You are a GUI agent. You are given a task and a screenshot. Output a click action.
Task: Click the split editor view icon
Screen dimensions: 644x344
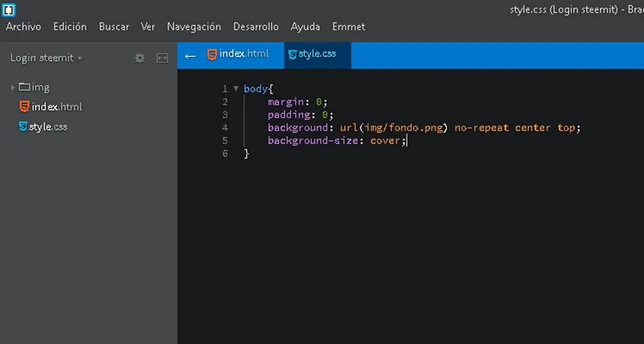[162, 58]
